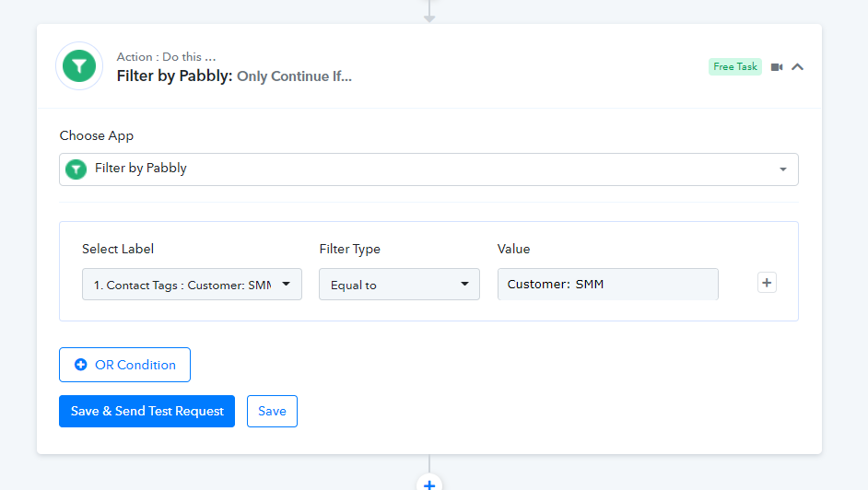
Task: Click the Filter Type heading text
Action: click(350, 249)
